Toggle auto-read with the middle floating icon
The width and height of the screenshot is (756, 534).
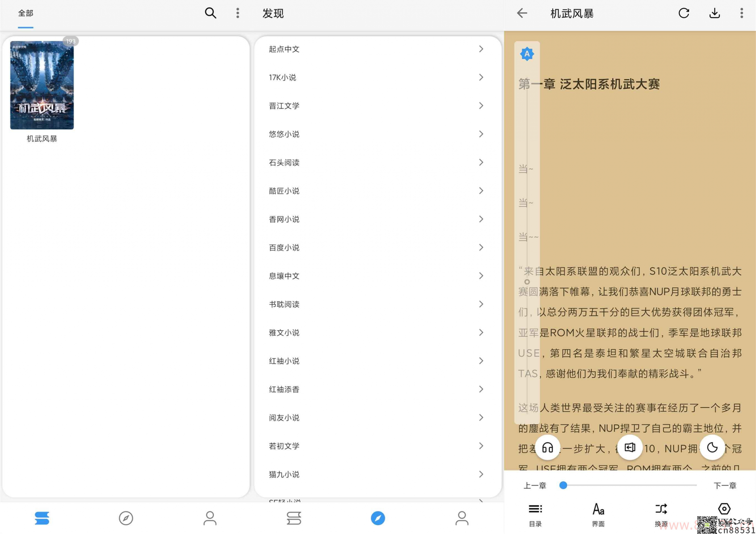click(630, 447)
